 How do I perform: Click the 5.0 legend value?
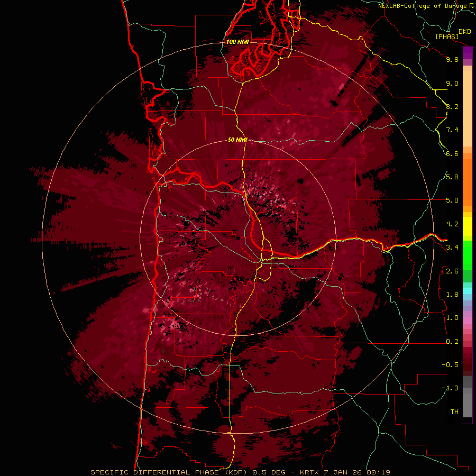point(452,200)
